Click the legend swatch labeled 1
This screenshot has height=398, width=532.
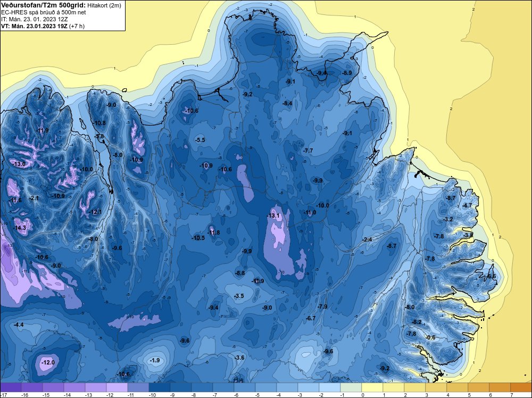[394, 387]
